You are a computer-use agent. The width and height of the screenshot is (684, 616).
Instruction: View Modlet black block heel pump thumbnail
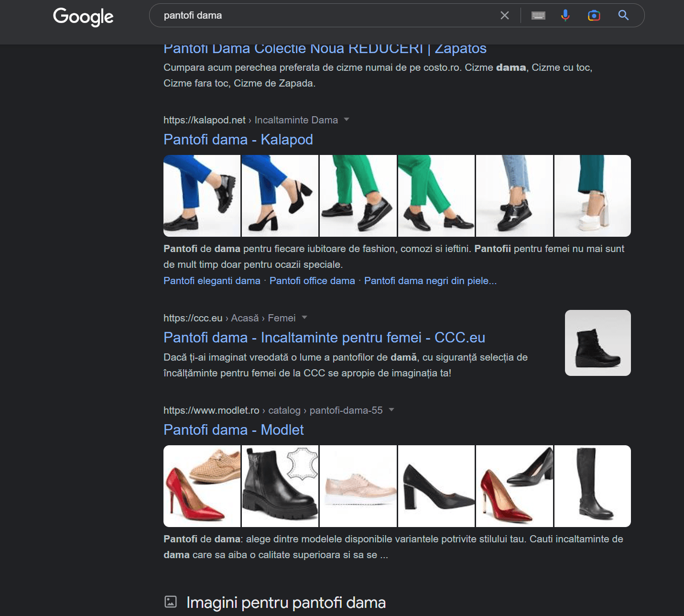coord(436,486)
